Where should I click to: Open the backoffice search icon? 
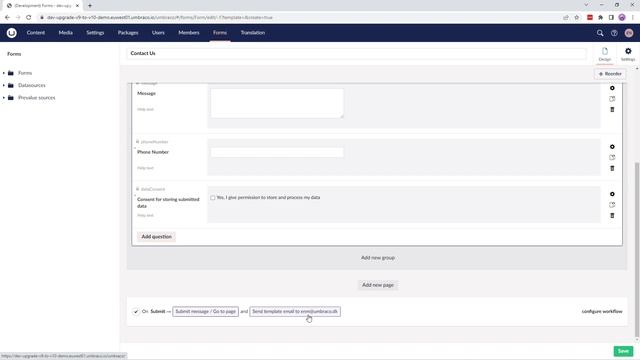(x=600, y=33)
